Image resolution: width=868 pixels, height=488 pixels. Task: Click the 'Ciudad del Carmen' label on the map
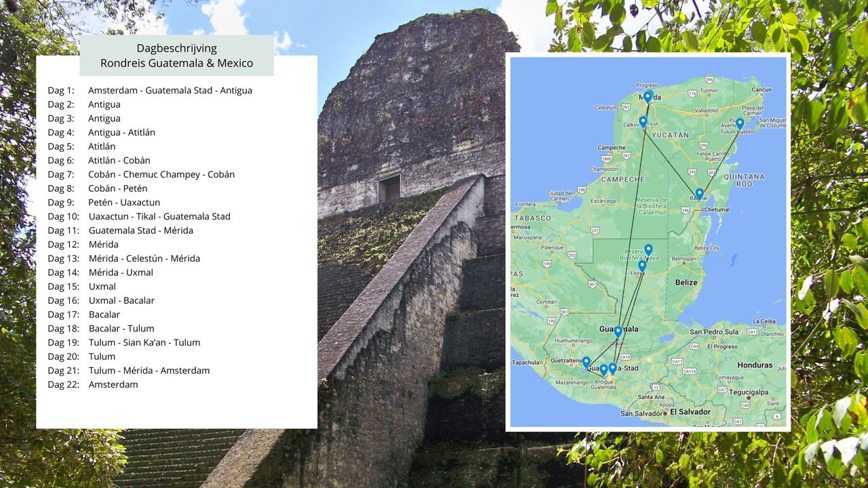[x=559, y=197]
